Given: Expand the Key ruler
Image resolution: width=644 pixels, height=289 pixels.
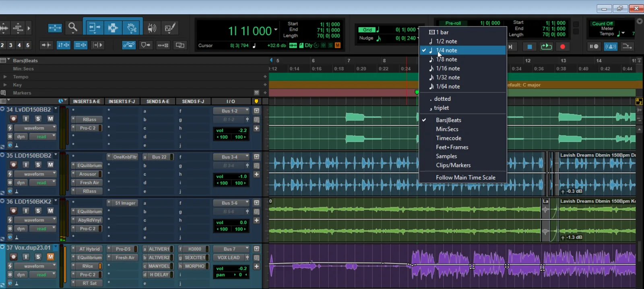Looking at the screenshot, I should (x=5, y=85).
